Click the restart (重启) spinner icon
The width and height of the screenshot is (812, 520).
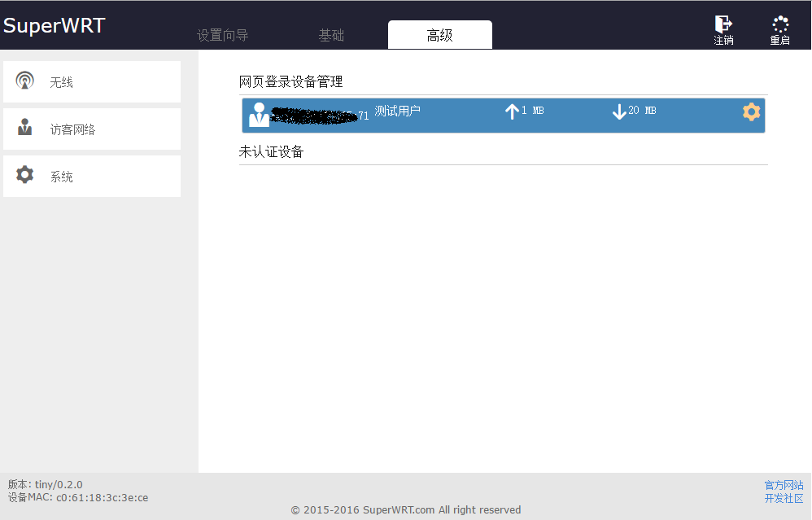coord(780,24)
